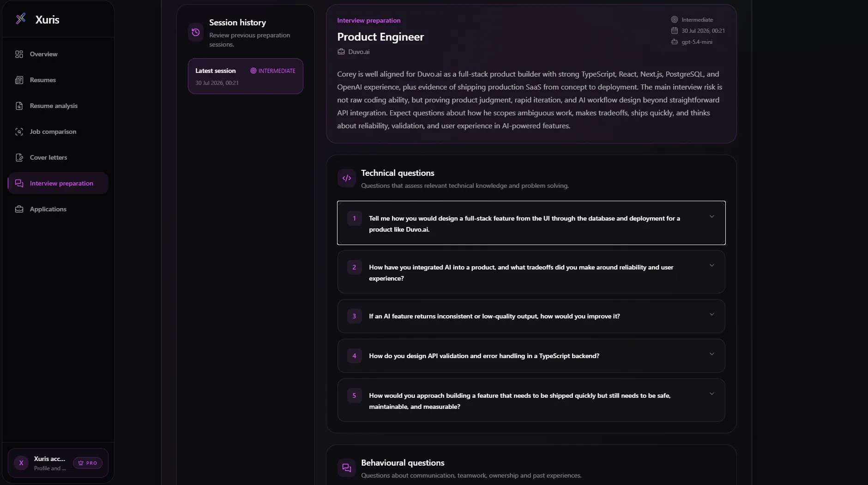Go to Resumes section
The image size is (868, 485).
pos(58,80)
